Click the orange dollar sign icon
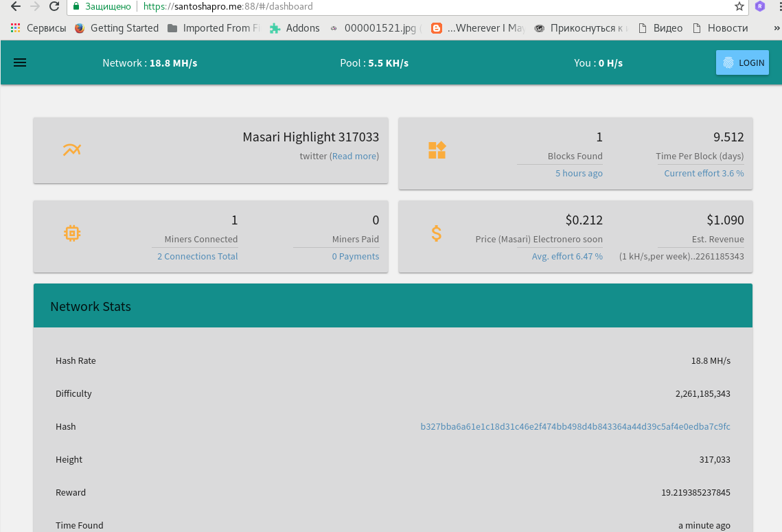 (x=437, y=233)
